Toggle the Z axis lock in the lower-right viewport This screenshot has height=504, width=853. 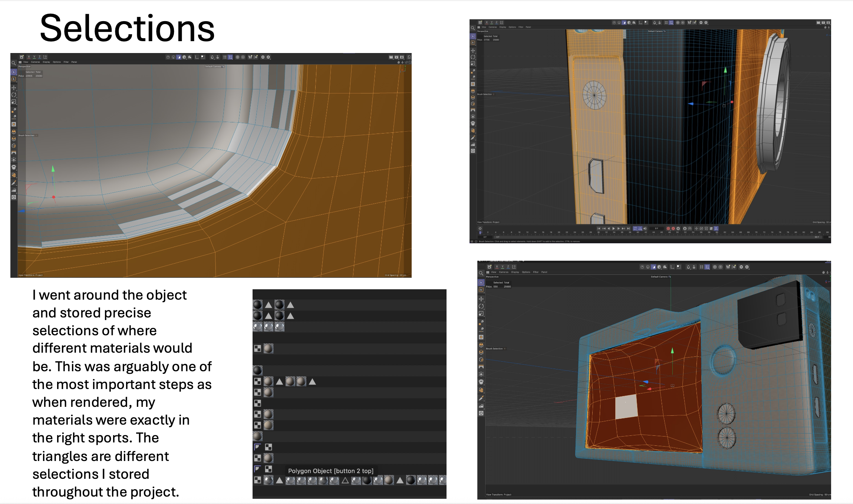508,267
